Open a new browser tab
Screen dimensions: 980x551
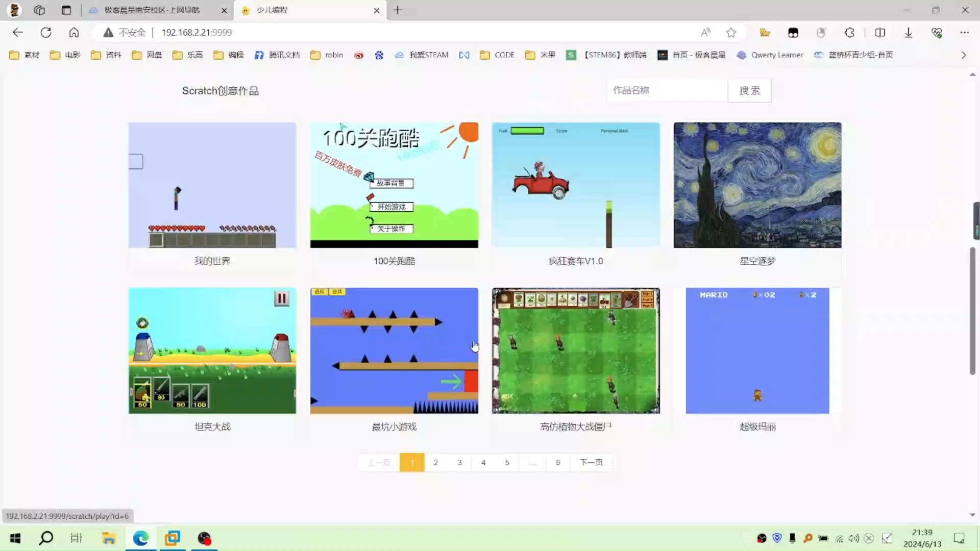398,10
